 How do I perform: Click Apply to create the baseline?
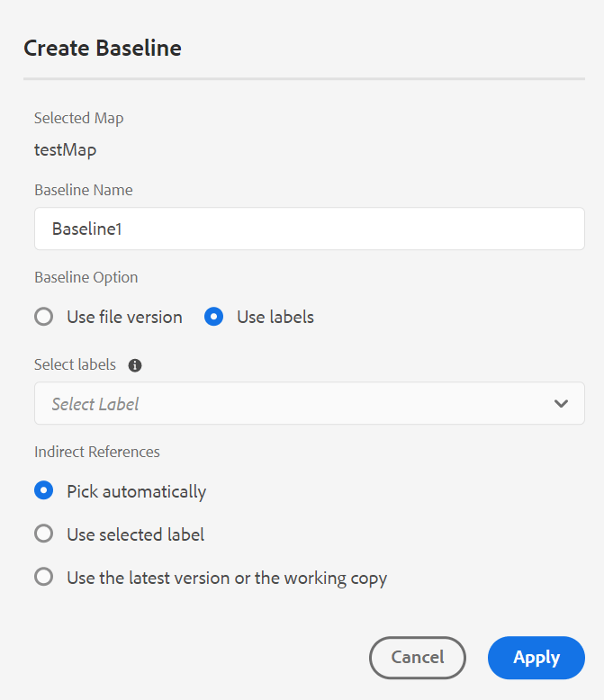(536, 658)
